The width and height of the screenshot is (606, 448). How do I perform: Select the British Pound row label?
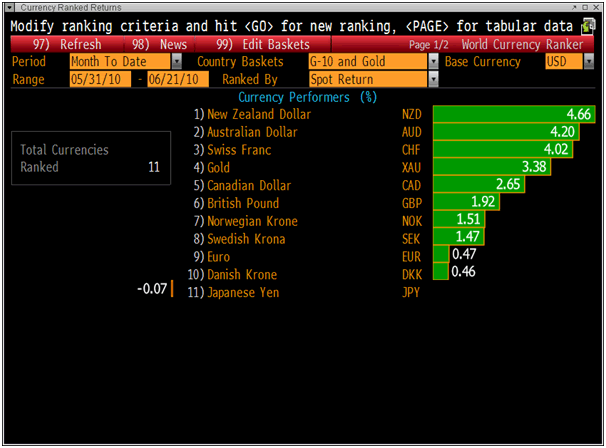(x=243, y=203)
